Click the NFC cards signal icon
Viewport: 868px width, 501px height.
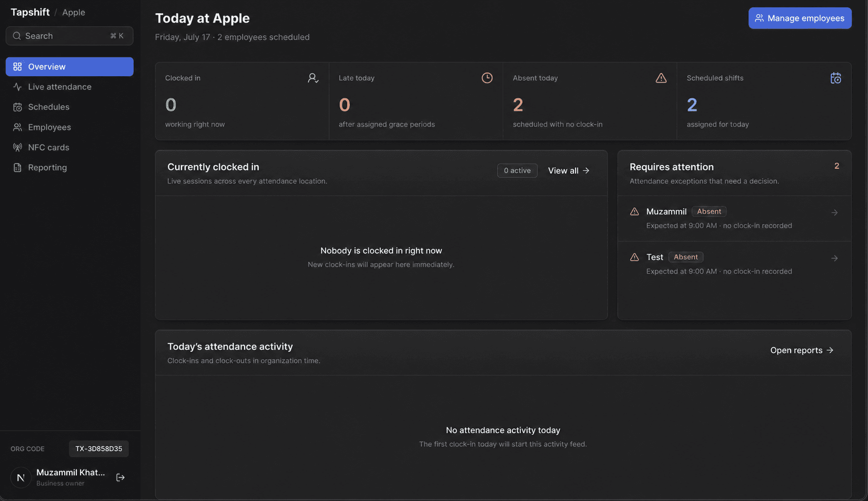click(x=17, y=147)
